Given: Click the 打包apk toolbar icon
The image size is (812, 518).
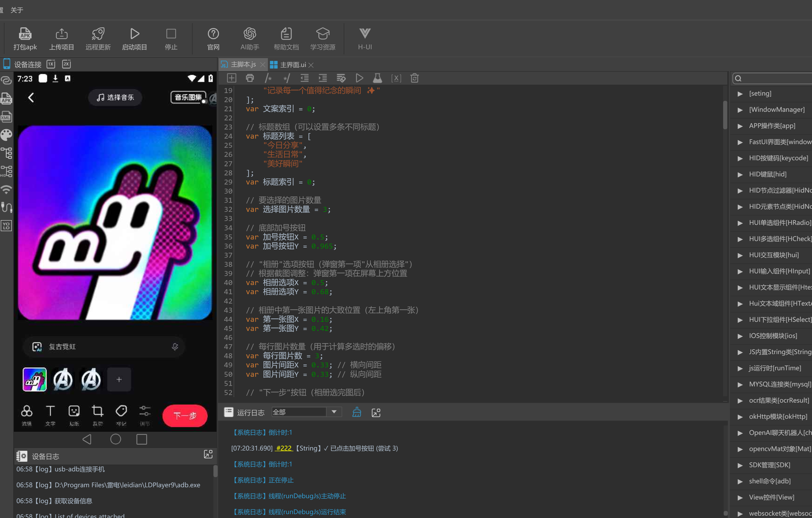Looking at the screenshot, I should click(x=25, y=39).
